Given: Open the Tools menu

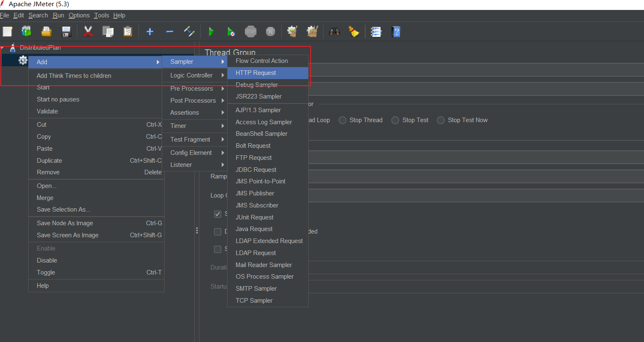Looking at the screenshot, I should (101, 15).
